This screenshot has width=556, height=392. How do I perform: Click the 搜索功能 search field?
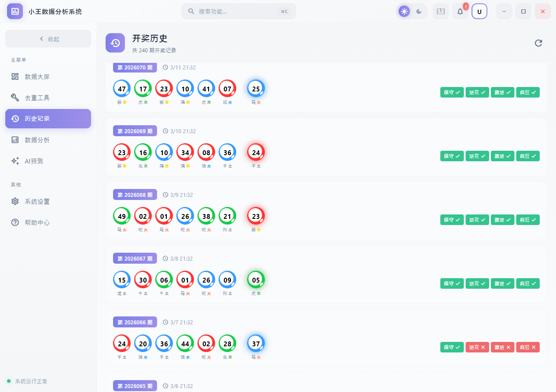(238, 11)
